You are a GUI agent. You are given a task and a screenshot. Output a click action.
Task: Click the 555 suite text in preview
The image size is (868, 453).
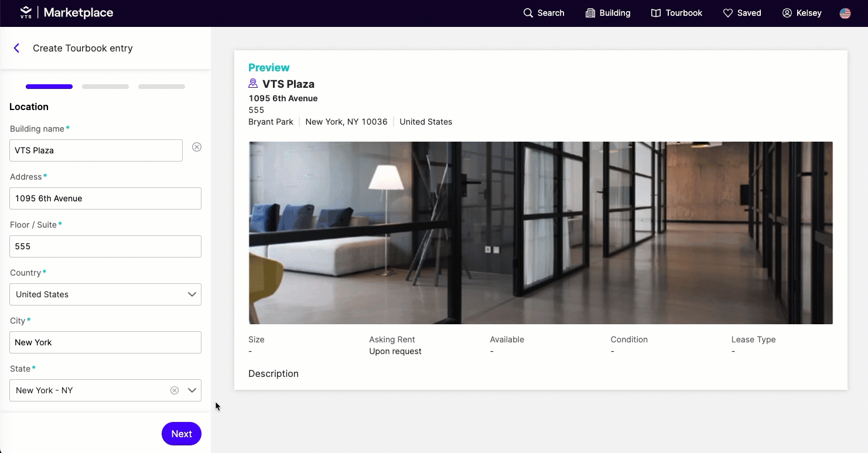click(x=257, y=110)
